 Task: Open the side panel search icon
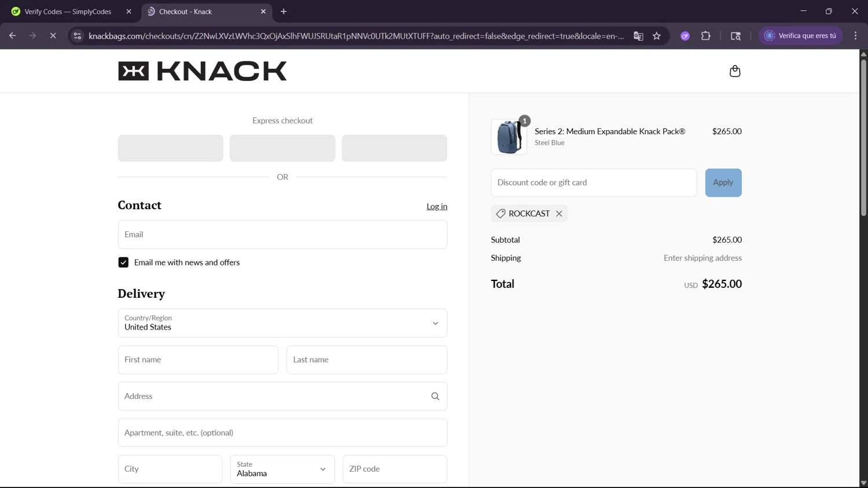point(736,36)
